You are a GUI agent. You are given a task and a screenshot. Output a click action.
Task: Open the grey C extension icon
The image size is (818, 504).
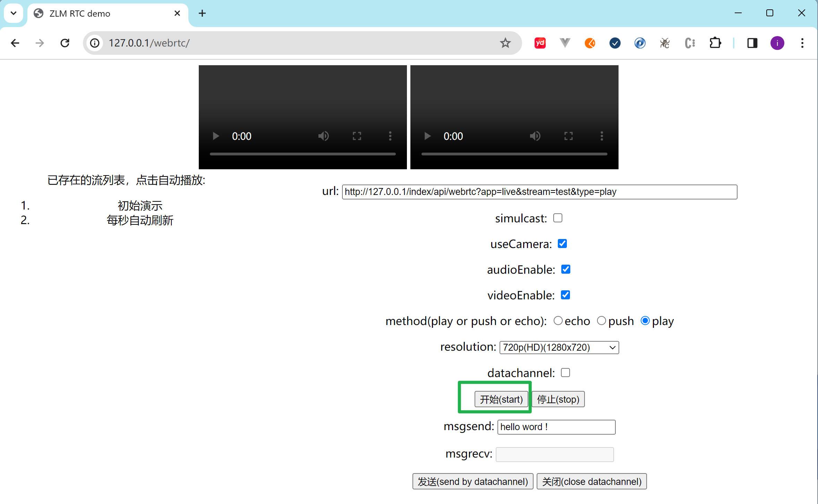pos(690,43)
